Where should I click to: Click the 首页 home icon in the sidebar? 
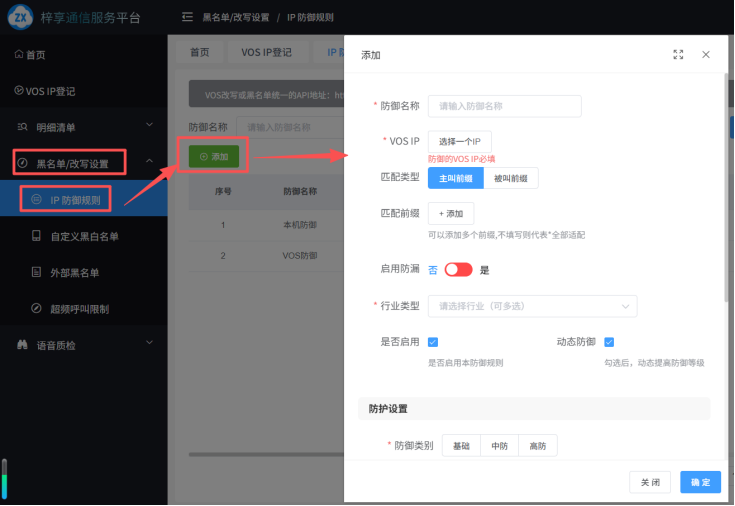point(19,54)
